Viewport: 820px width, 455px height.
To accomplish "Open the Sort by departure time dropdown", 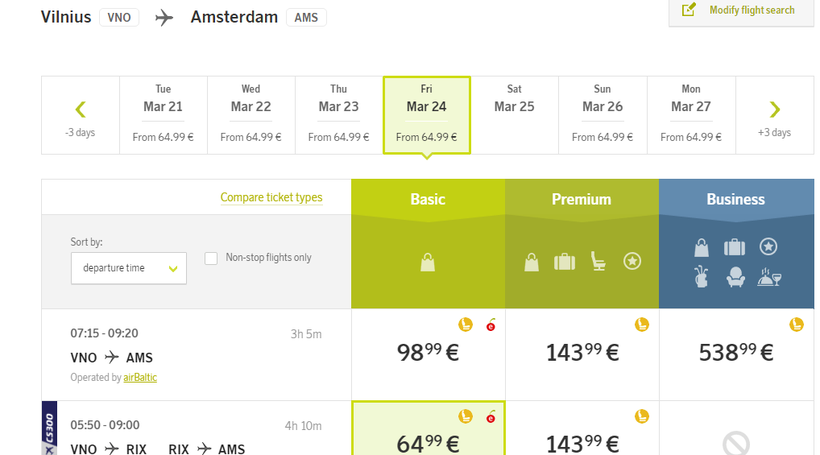I will coord(129,268).
